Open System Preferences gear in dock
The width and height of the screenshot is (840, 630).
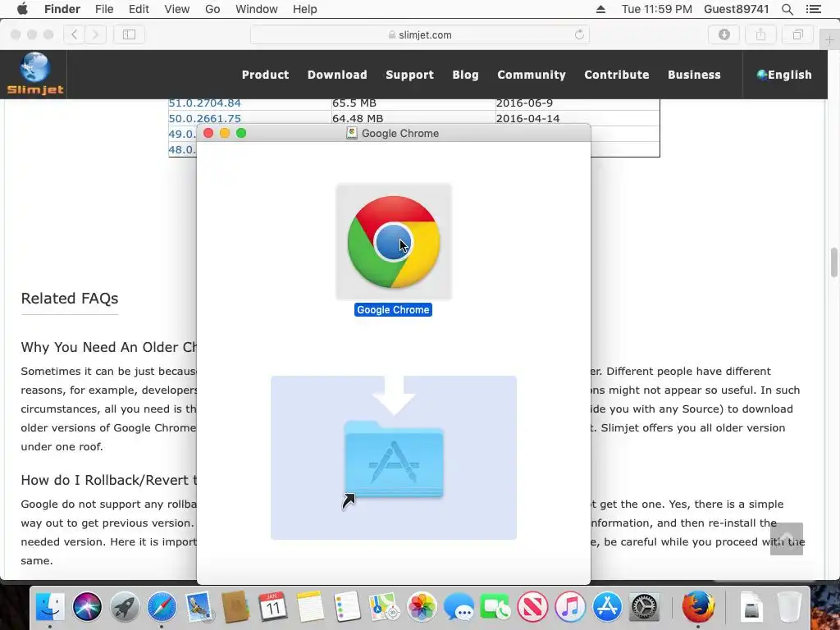tap(644, 607)
